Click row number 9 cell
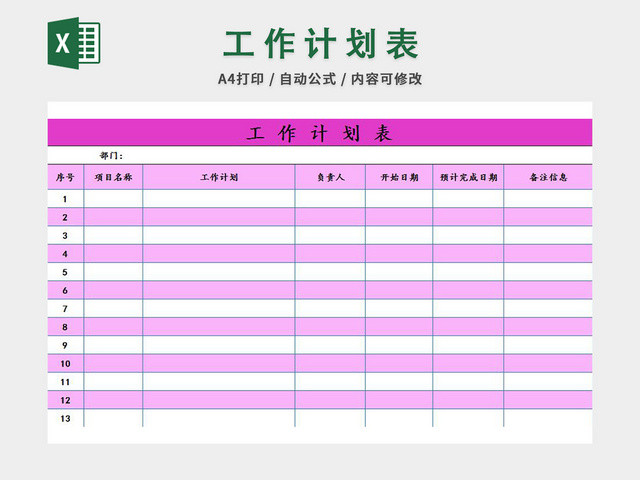Viewport: 640px width, 480px height. tap(66, 345)
